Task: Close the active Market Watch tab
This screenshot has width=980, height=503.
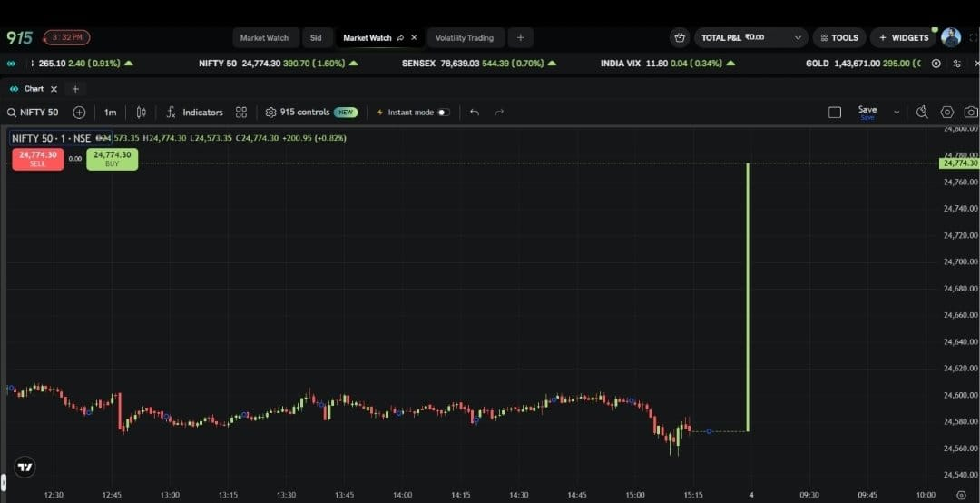Action: click(x=414, y=37)
